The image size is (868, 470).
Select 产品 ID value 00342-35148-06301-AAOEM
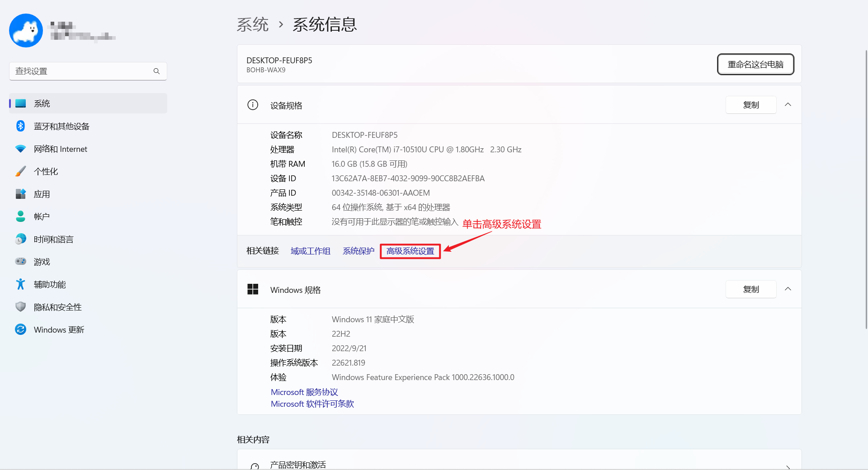coord(381,193)
